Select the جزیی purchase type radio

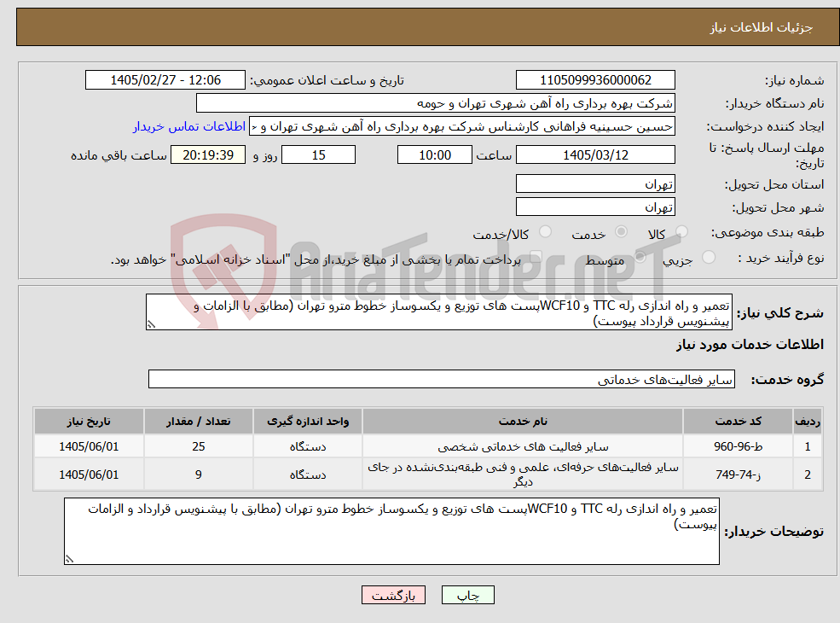[708, 257]
